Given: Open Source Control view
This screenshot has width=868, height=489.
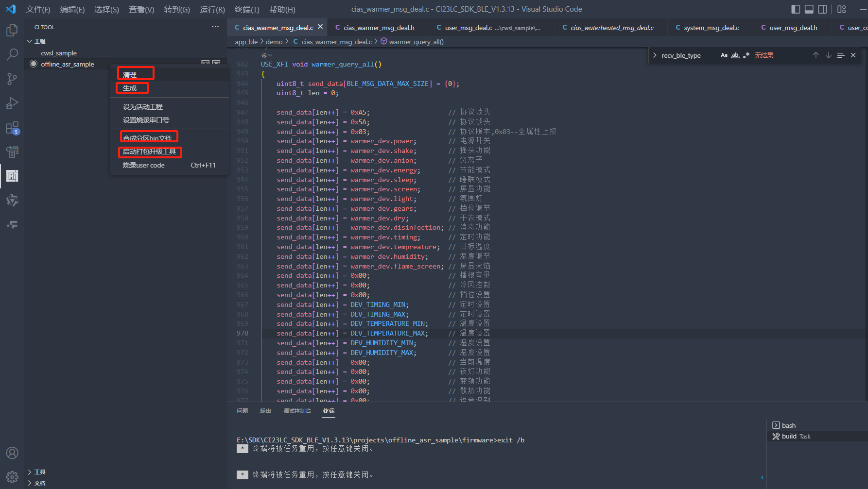Looking at the screenshot, I should pos(12,79).
